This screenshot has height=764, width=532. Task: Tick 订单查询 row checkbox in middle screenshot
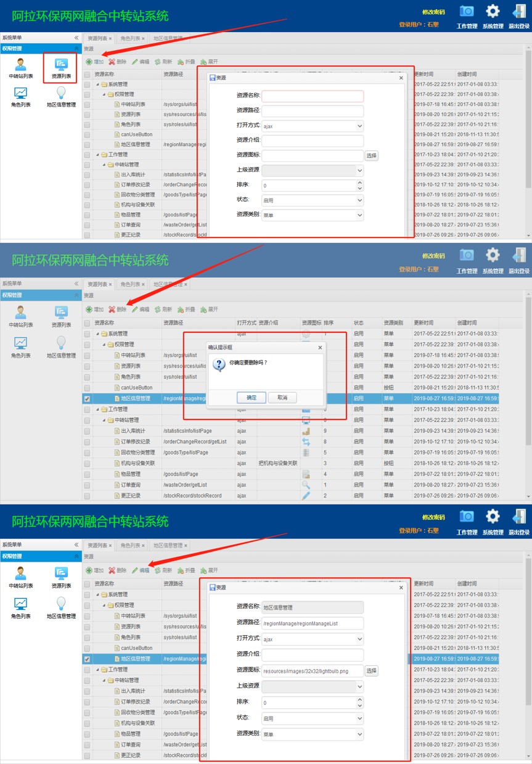(87, 485)
